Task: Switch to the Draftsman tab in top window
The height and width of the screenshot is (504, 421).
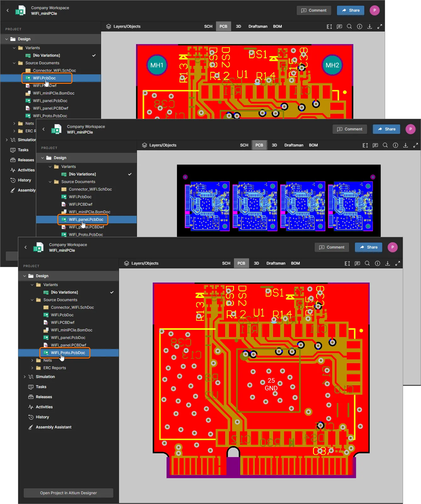Action: pyautogui.click(x=258, y=26)
